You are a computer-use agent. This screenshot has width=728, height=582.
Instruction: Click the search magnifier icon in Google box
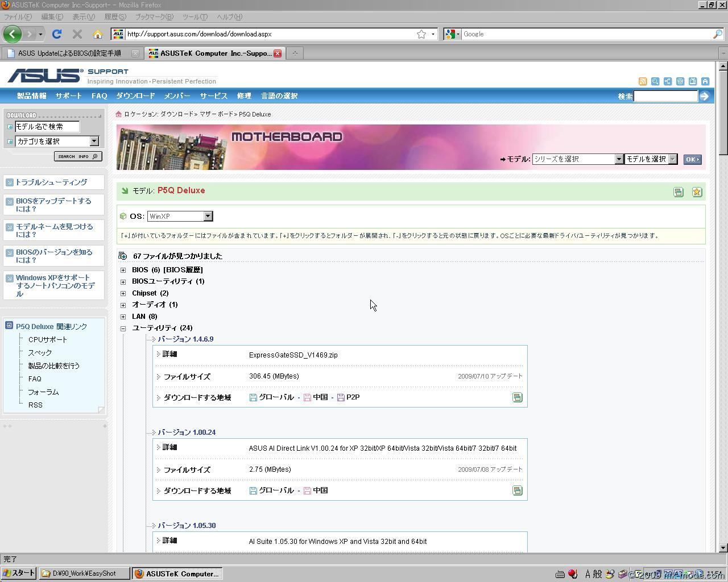coord(717,34)
